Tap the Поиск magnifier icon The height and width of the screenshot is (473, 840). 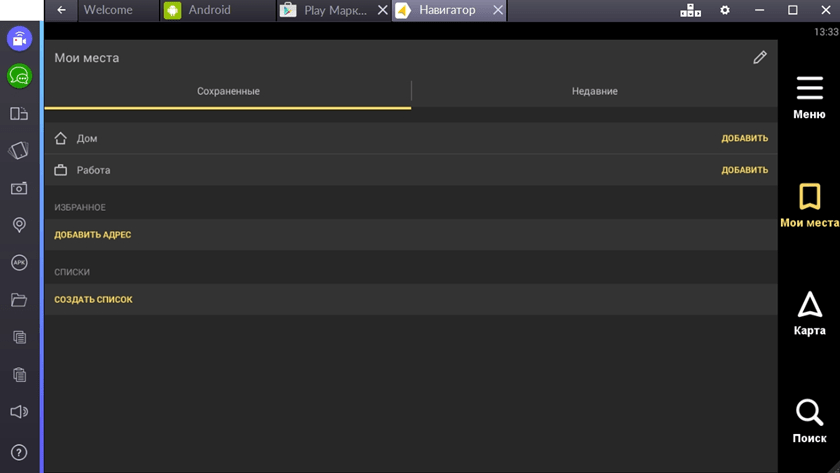coord(809,412)
